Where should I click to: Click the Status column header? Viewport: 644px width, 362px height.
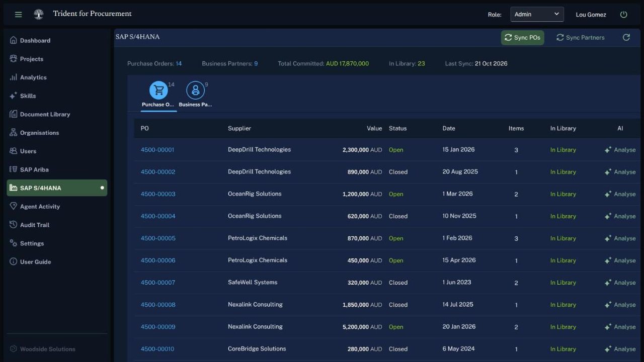click(397, 128)
